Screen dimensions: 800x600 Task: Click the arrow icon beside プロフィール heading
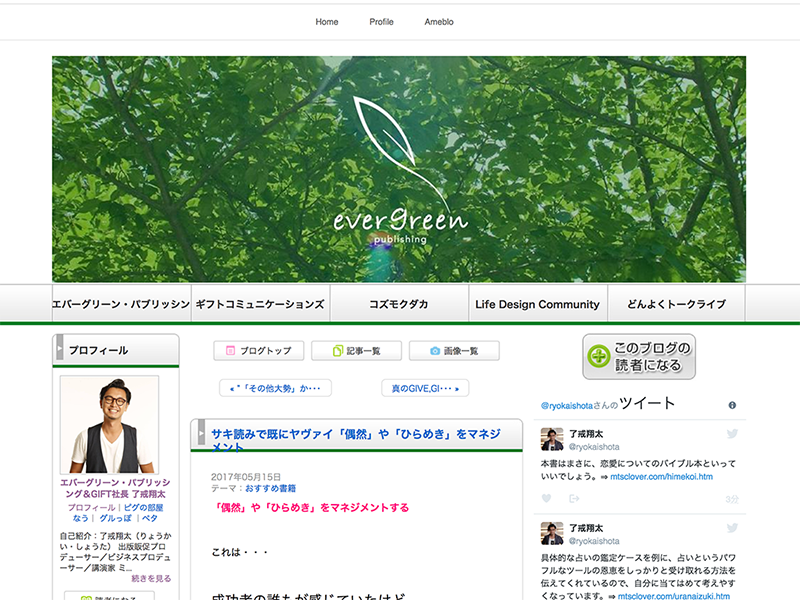60,348
